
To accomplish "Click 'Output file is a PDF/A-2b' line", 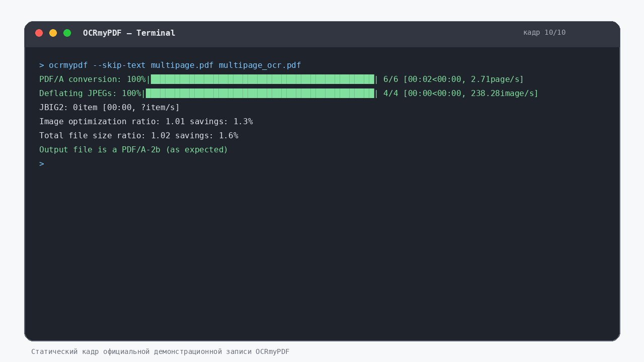I will coord(134,150).
